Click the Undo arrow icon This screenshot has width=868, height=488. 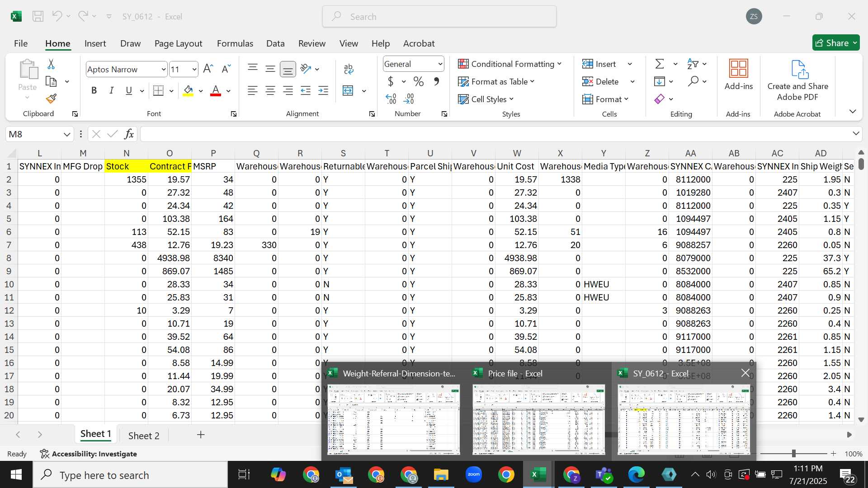57,16
